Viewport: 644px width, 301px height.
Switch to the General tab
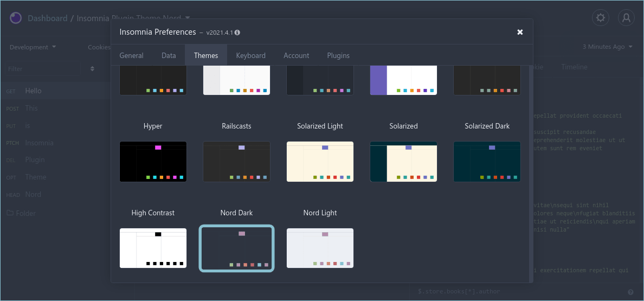click(x=131, y=55)
